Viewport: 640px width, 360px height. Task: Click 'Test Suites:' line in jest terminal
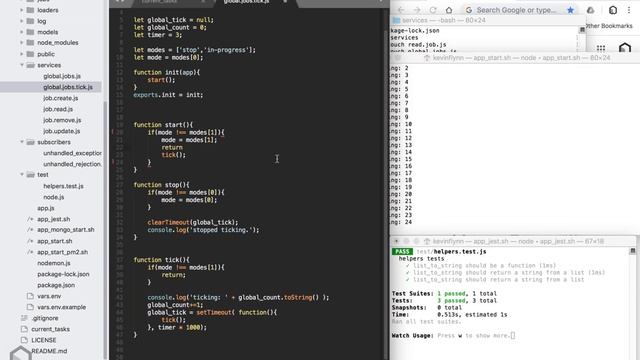tap(444, 293)
